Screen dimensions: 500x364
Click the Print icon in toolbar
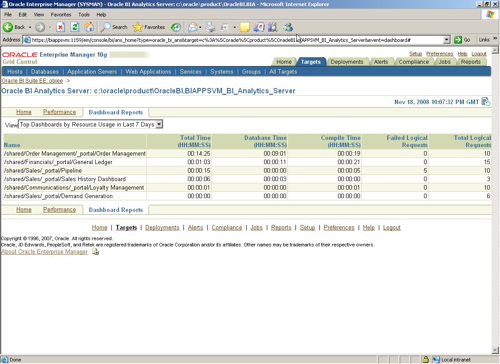click(x=210, y=27)
